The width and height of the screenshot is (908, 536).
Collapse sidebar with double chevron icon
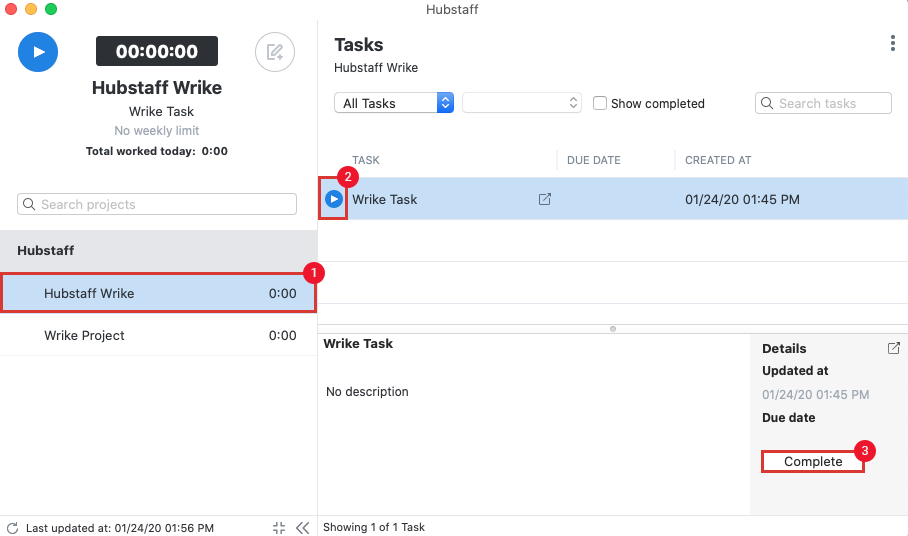click(x=302, y=528)
